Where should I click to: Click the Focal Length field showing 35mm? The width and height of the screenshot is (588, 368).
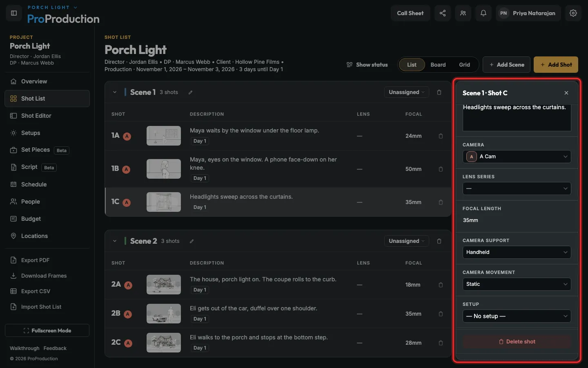pos(517,220)
